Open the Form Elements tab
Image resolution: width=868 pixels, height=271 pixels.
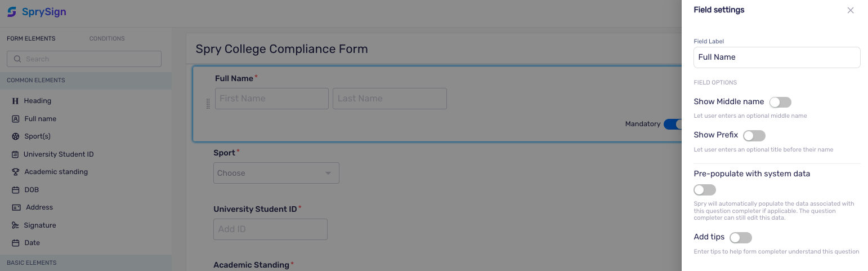pyautogui.click(x=31, y=39)
